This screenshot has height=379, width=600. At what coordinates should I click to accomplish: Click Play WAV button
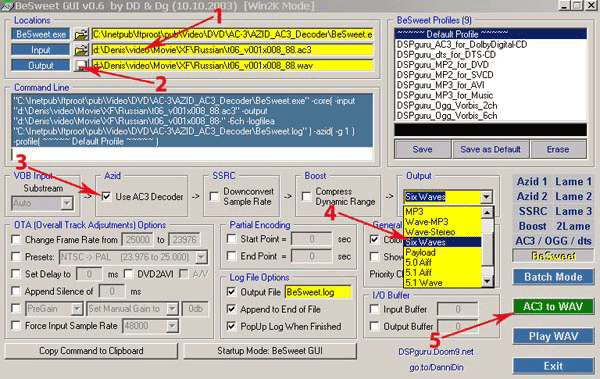click(553, 336)
